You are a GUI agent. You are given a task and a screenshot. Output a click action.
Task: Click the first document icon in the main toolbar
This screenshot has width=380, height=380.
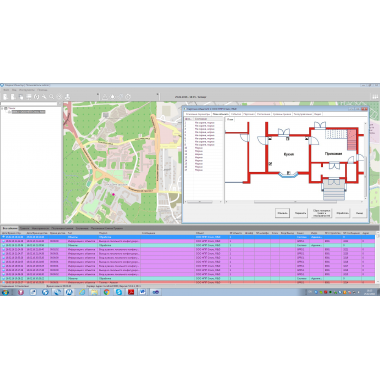coord(6,97)
